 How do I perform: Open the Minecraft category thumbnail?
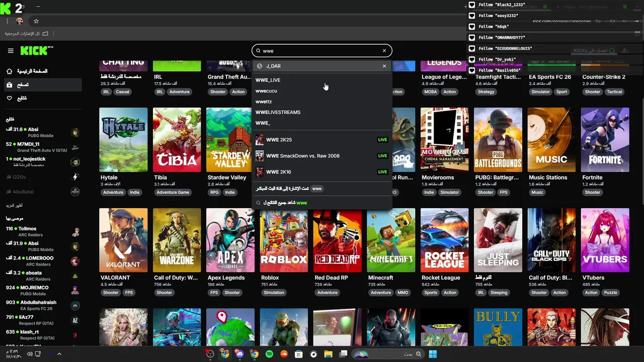coord(391,240)
